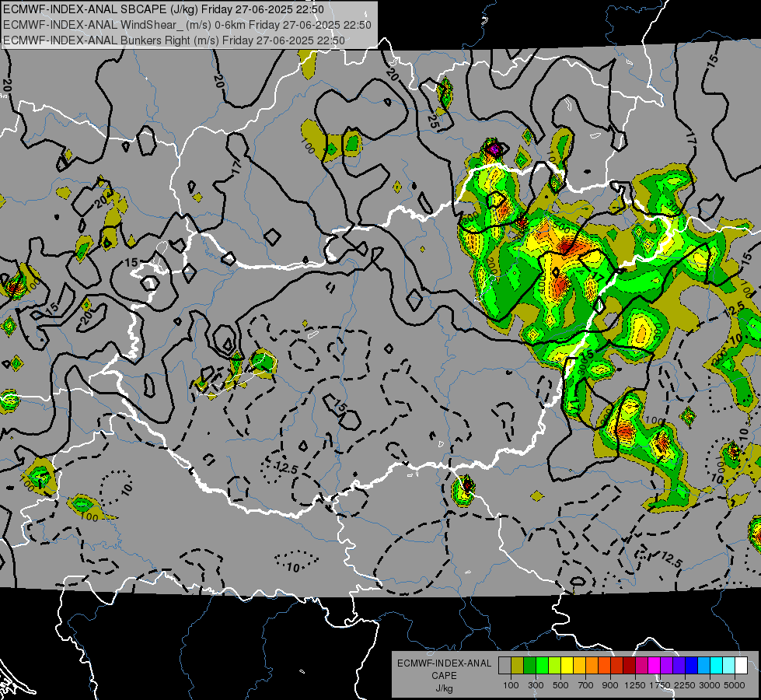Select the olive swatch in CAPE legend
This screenshot has height=700, width=761.
tap(518, 665)
